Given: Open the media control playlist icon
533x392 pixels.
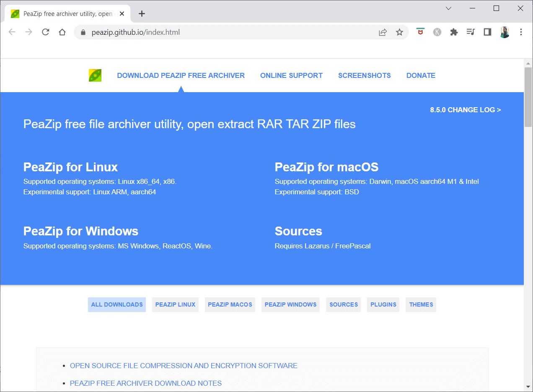Looking at the screenshot, I should 471,32.
